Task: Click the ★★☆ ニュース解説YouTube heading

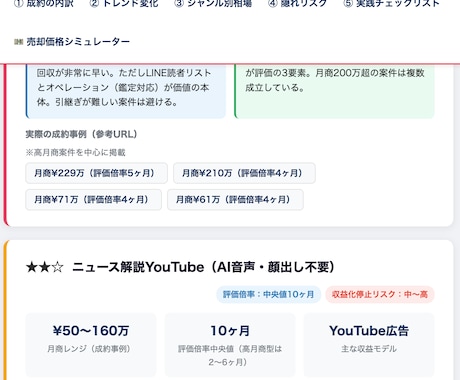Action: (x=180, y=267)
